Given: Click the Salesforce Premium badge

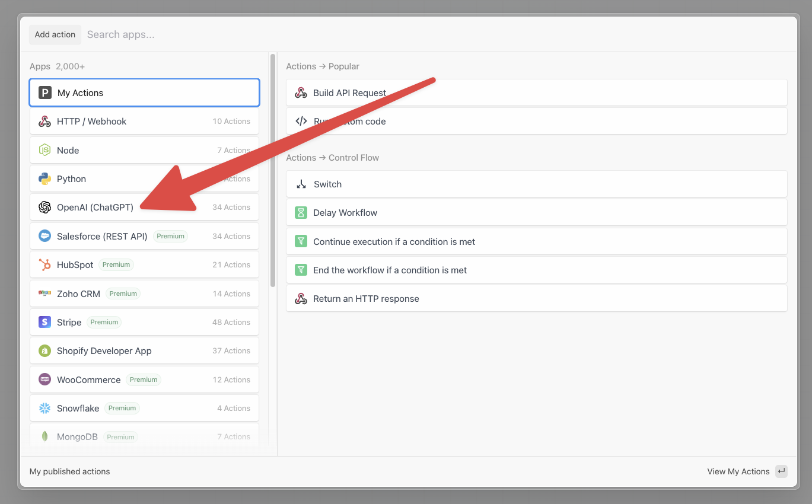Looking at the screenshot, I should [x=171, y=236].
